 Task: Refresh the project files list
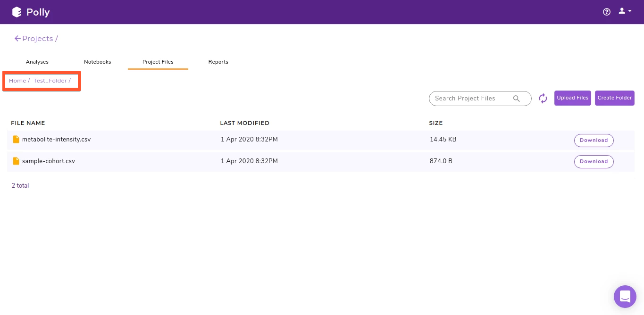[543, 98]
